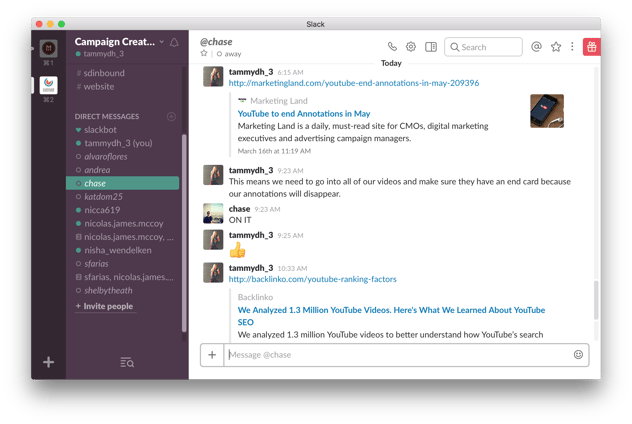Star the @chase conversation
Viewport: 632px width, 424px height.
pyautogui.click(x=204, y=53)
